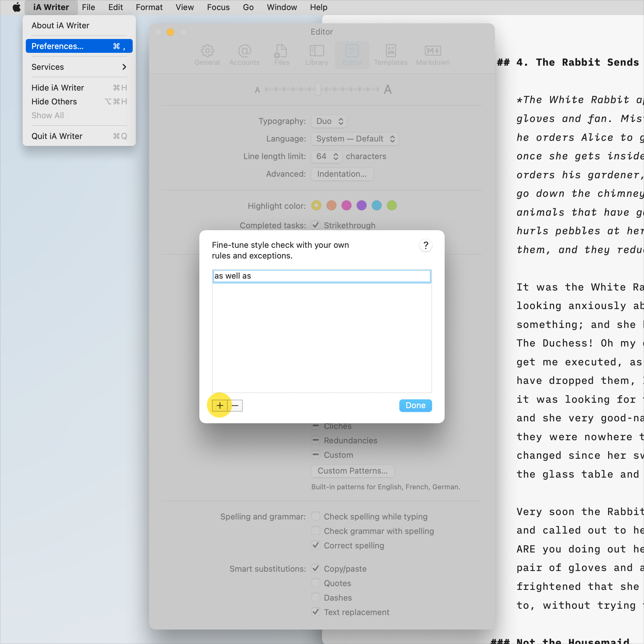The image size is (644, 644).
Task: Toggle Text replacement checkbox
Action: pyautogui.click(x=315, y=612)
